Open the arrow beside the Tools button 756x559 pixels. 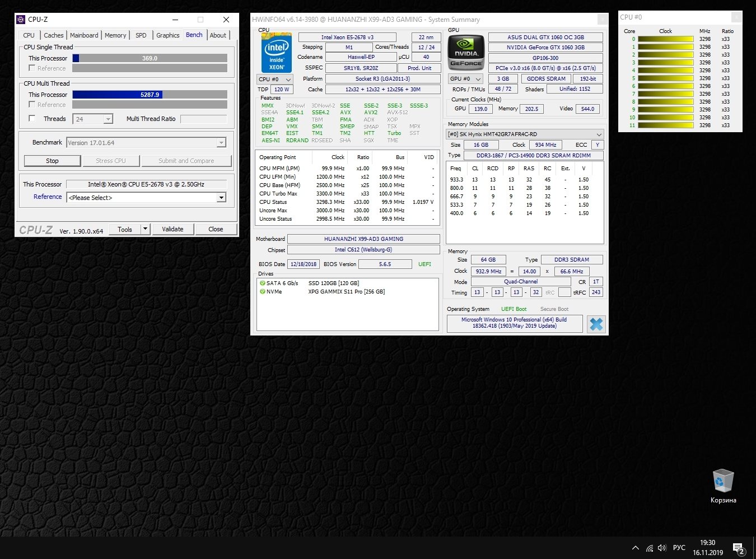[146, 229]
